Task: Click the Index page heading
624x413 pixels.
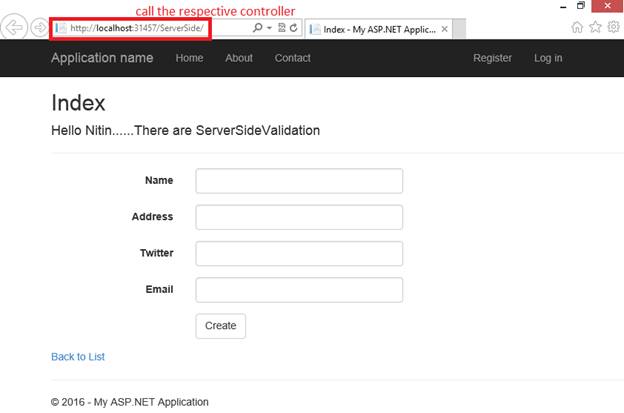Action: click(x=78, y=103)
